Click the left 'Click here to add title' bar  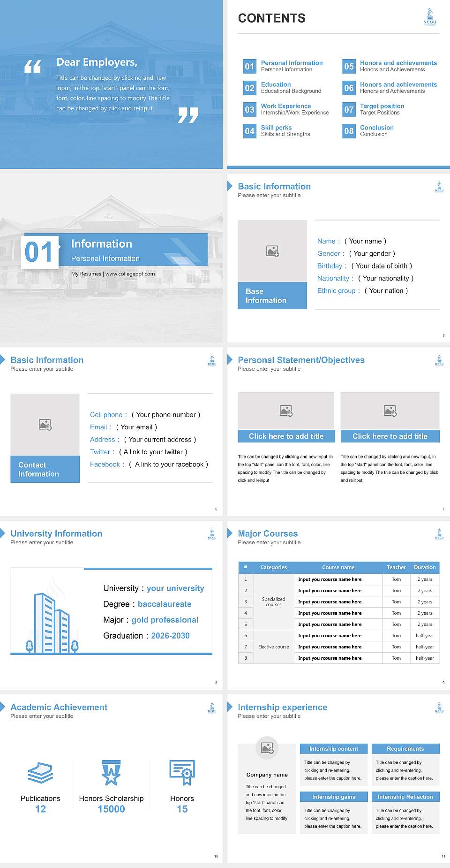[286, 436]
